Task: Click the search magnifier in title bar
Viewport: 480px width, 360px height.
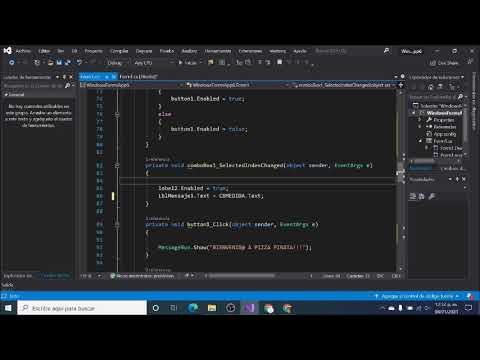Action: [386, 51]
